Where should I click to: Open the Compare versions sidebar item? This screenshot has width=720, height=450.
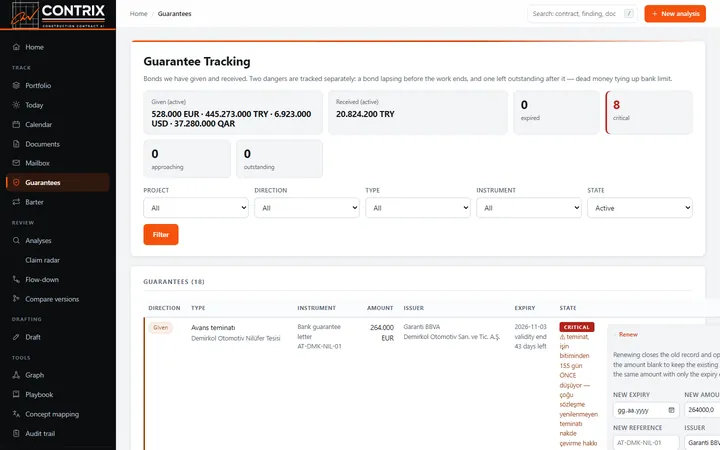pyautogui.click(x=58, y=299)
